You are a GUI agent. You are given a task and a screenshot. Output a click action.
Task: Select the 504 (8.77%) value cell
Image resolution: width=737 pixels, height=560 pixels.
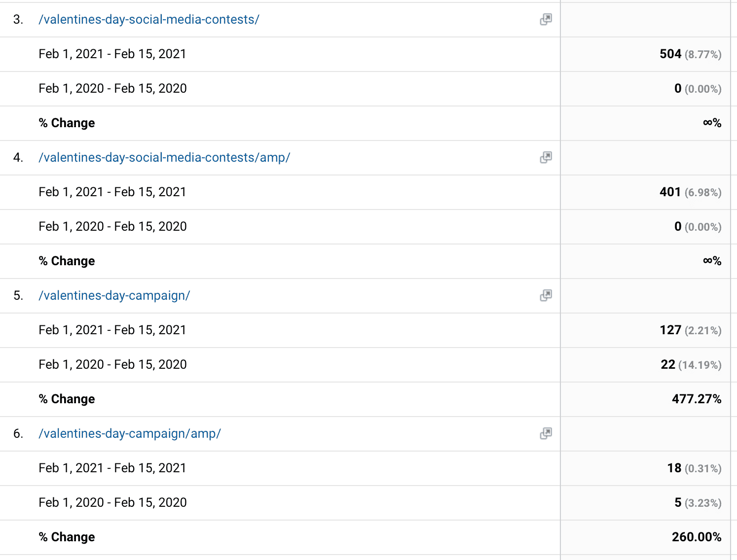tap(690, 54)
